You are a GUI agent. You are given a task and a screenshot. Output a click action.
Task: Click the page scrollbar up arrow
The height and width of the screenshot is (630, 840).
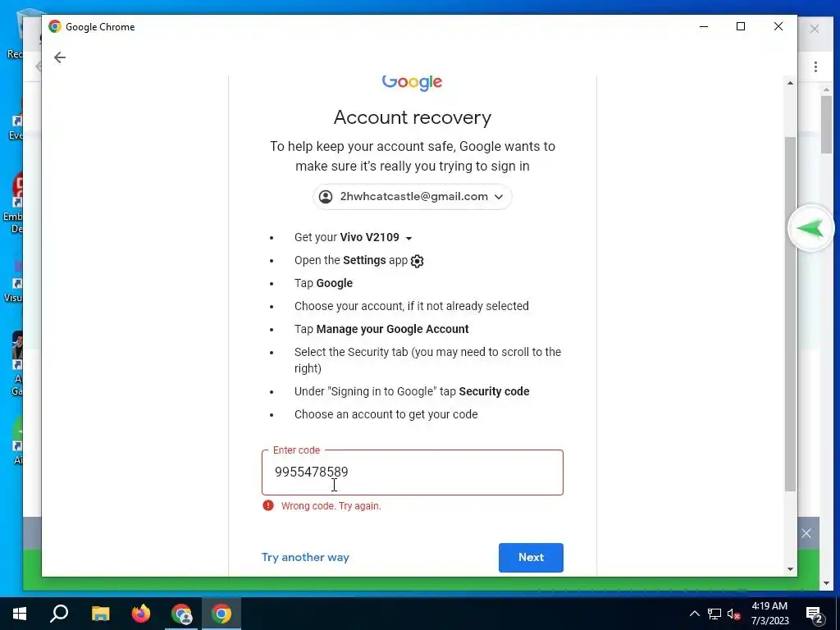(790, 83)
